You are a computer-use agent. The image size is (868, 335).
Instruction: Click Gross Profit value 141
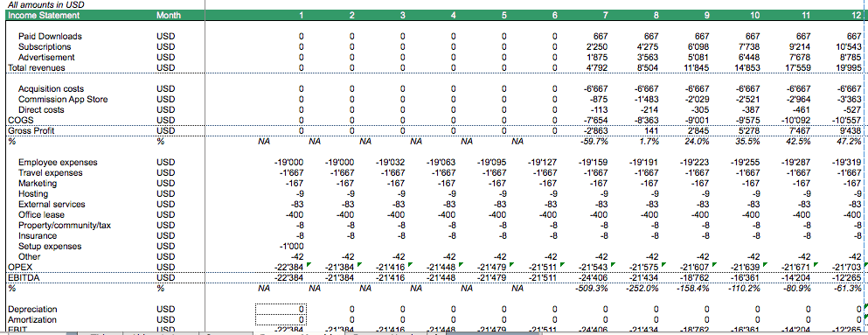click(653, 130)
